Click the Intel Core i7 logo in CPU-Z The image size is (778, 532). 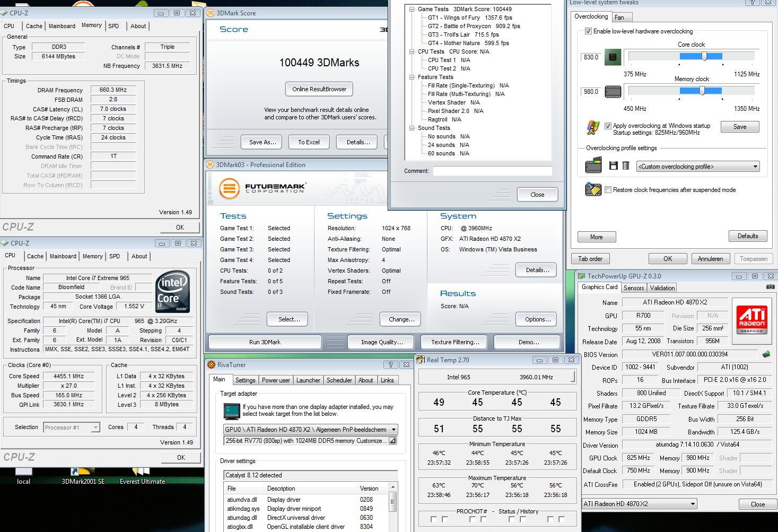172,292
